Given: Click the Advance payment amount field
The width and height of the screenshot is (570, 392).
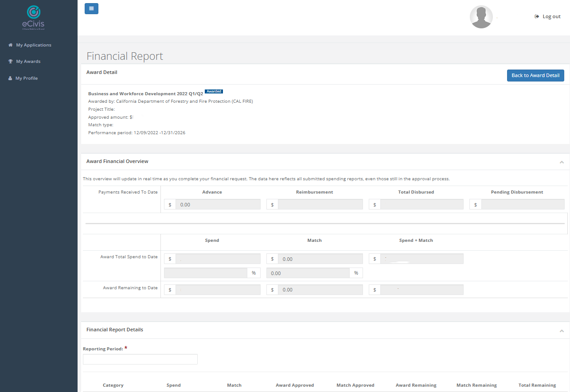Looking at the screenshot, I should click(x=218, y=205).
